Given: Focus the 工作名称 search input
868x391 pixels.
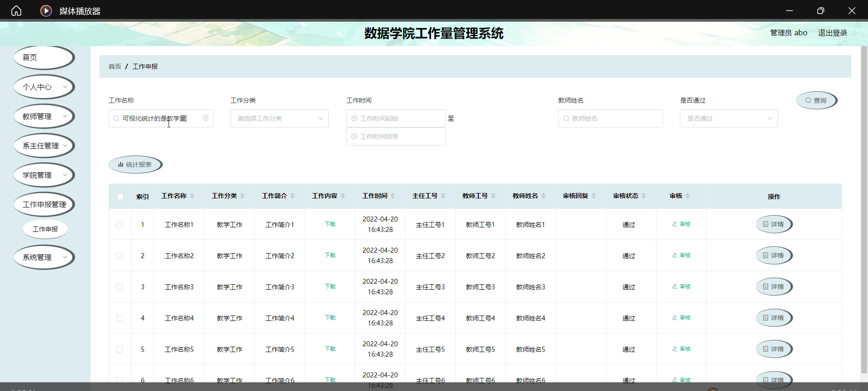Looking at the screenshot, I should [161, 118].
